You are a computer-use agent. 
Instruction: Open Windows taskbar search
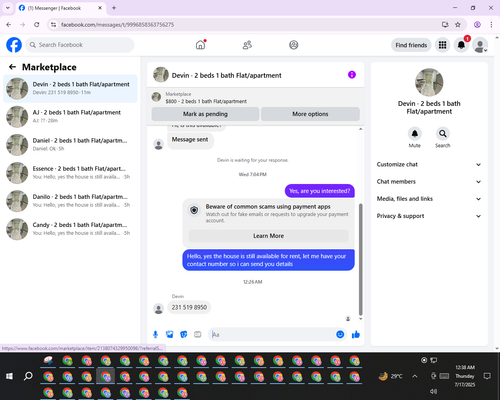click(x=29, y=376)
